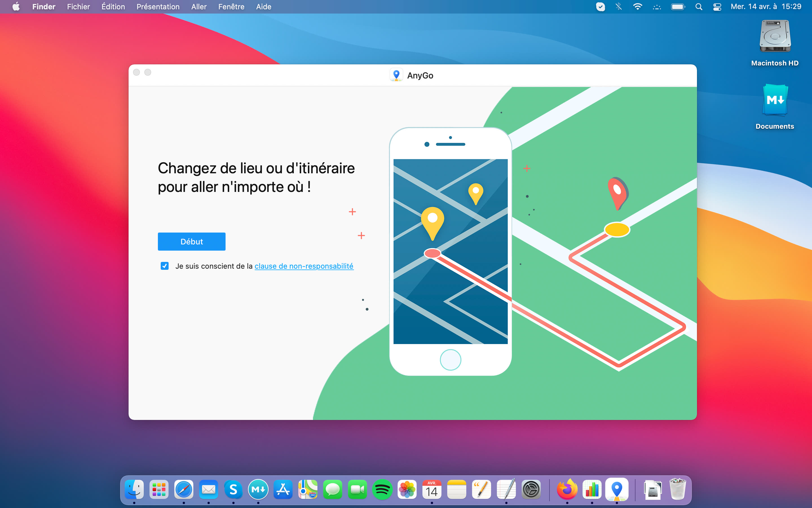The width and height of the screenshot is (812, 508).
Task: Uncheck the disclaimer awareness checkbox
Action: (164, 266)
